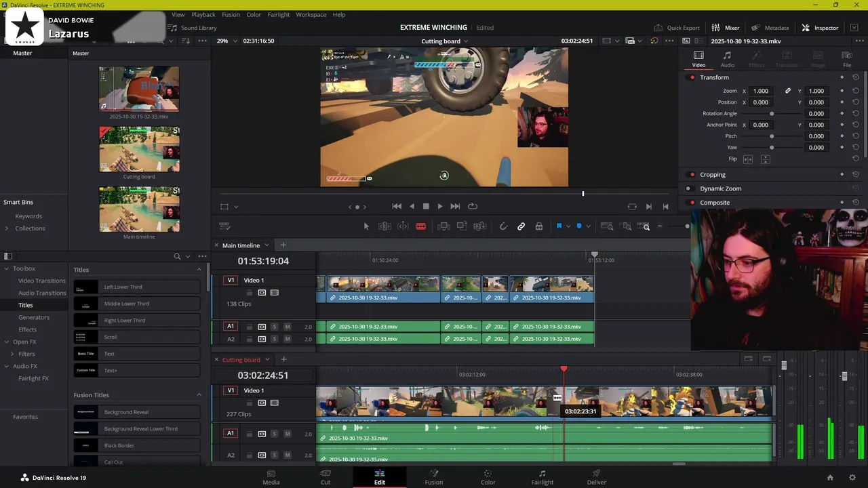Open the Fairlight page

point(542,477)
